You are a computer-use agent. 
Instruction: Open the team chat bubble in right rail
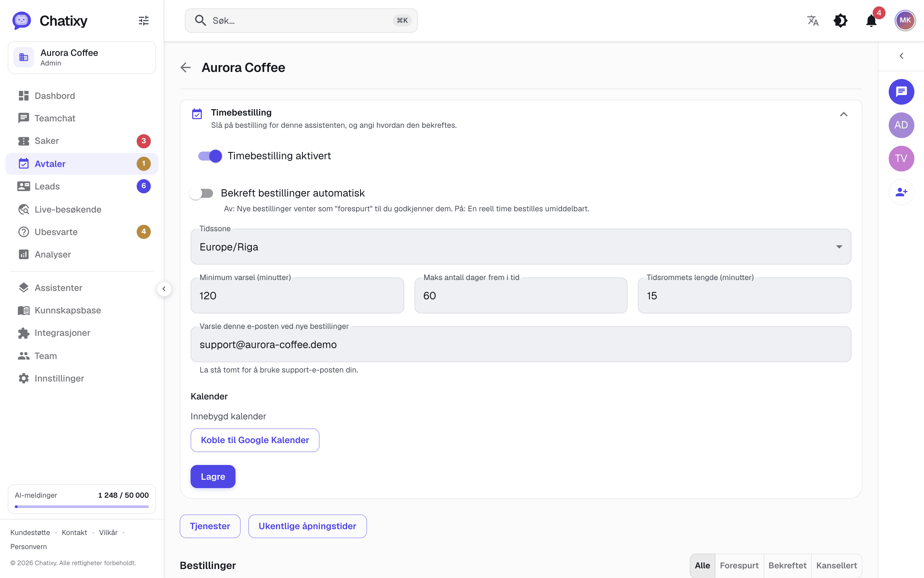coord(901,92)
